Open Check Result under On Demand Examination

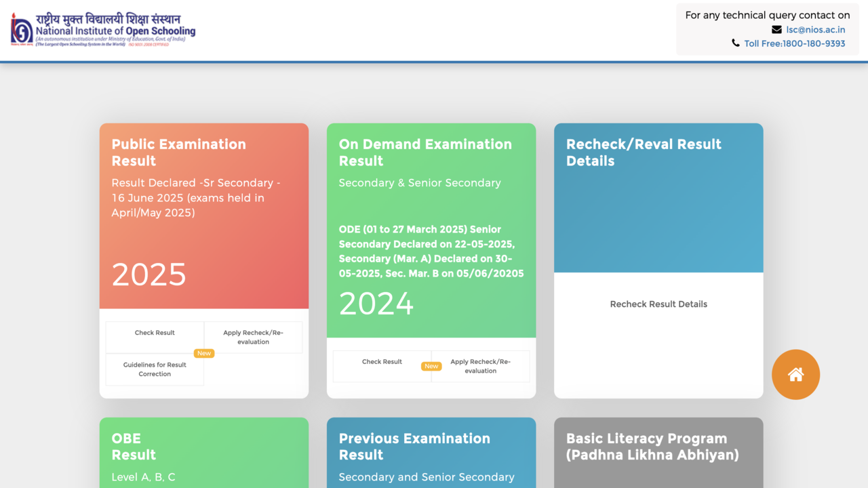(x=382, y=362)
